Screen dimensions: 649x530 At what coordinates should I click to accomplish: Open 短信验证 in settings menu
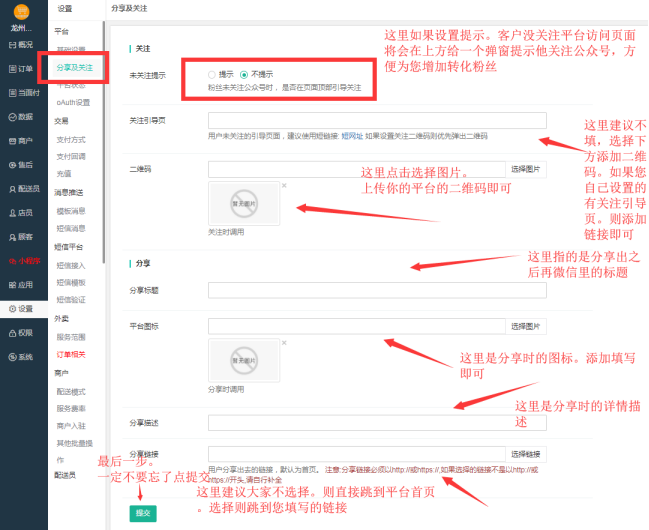point(71,299)
